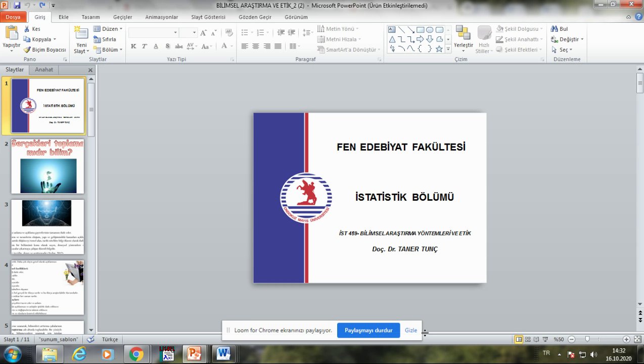644x364 pixels.
Task: Toggle italic T formatting
Action: [x=144, y=46]
